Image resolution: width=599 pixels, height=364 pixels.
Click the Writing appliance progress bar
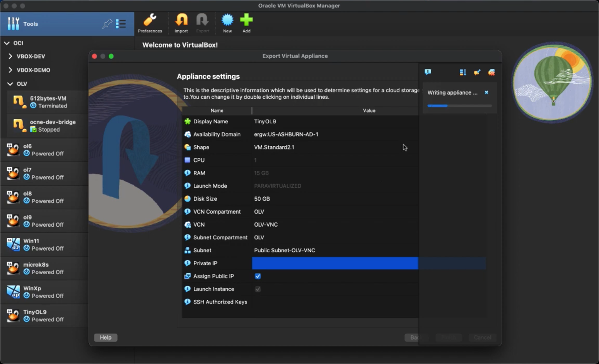tap(459, 106)
